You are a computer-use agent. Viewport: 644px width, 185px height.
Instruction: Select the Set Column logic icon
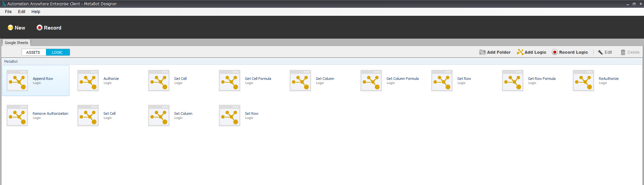pos(159,115)
